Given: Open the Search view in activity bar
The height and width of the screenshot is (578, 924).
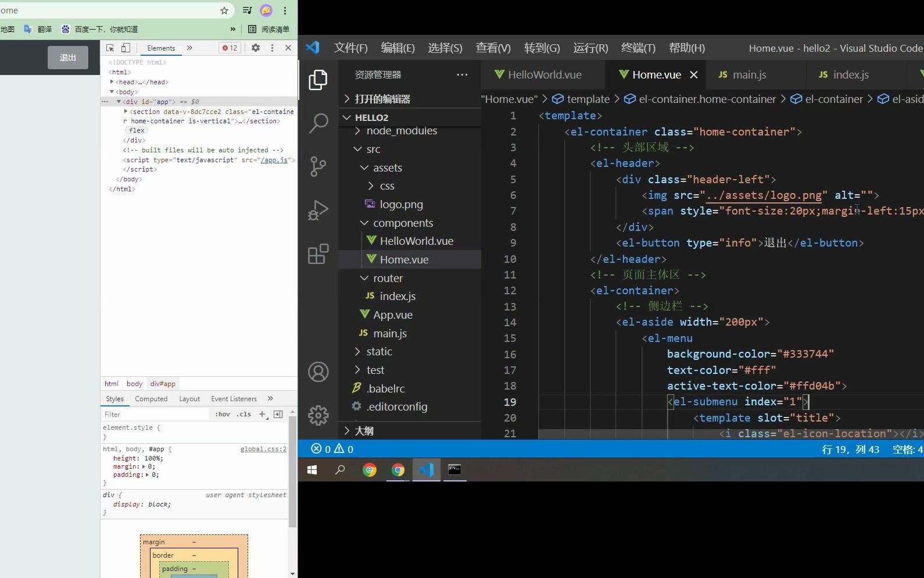Looking at the screenshot, I should point(318,123).
